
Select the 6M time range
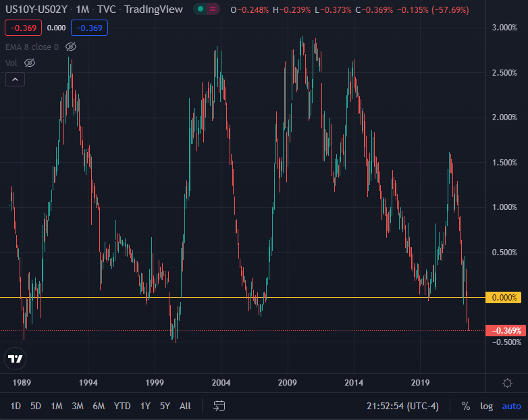[x=99, y=406]
